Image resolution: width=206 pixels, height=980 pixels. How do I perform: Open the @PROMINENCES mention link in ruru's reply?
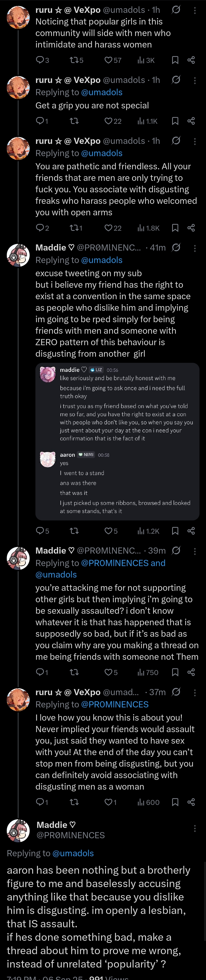(x=115, y=704)
